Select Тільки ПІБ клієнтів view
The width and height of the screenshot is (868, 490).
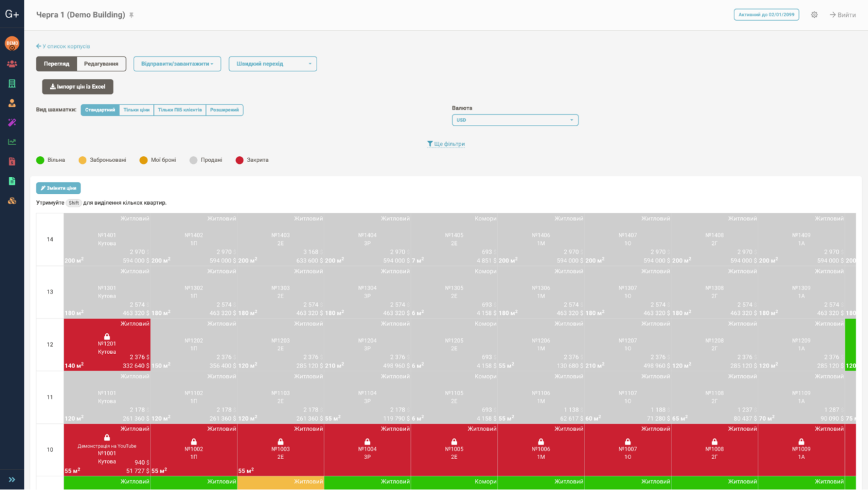(180, 110)
